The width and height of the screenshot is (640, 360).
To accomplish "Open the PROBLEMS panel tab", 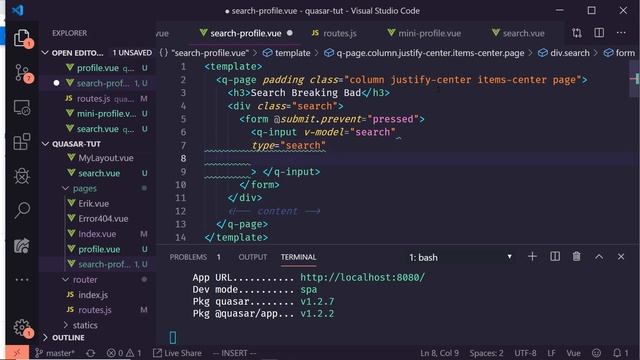I will point(188,257).
